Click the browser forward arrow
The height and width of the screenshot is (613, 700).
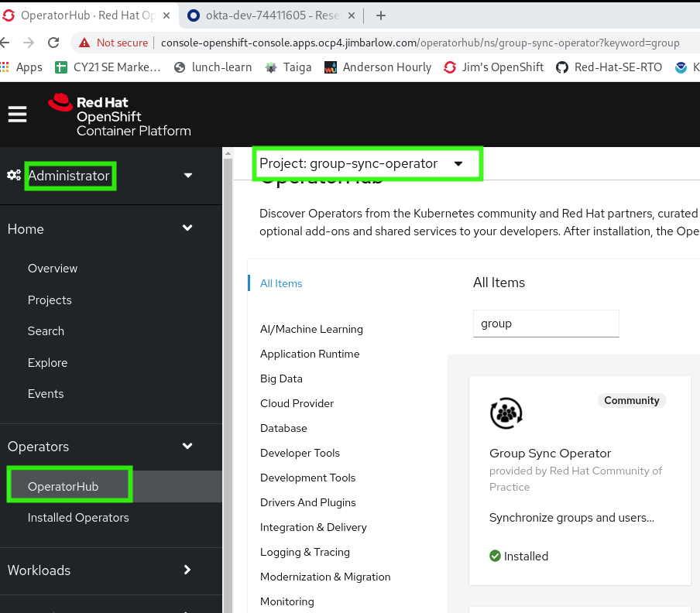29,43
